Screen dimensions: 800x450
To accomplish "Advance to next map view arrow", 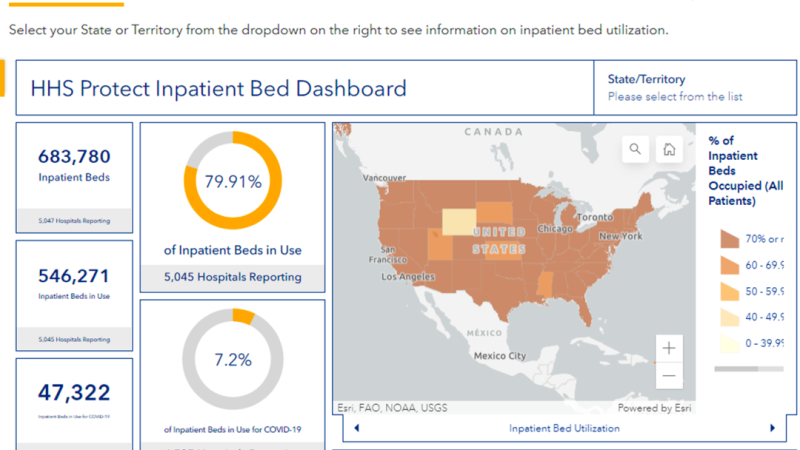I will click(x=772, y=428).
